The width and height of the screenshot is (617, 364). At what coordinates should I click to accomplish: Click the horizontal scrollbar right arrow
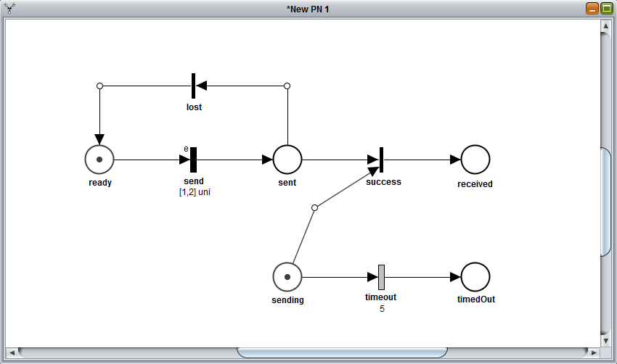pyautogui.click(x=594, y=352)
